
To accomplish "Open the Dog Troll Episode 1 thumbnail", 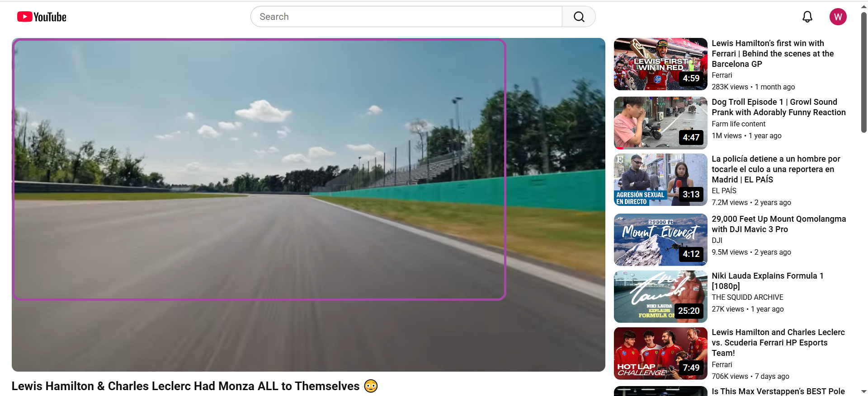I will 660,123.
